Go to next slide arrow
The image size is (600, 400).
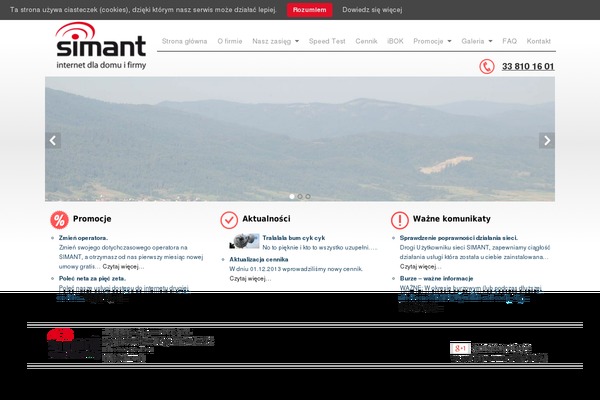[547, 140]
